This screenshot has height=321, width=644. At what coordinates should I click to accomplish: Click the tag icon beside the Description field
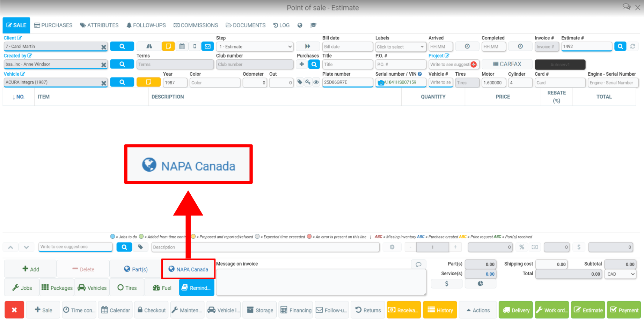(x=140, y=247)
